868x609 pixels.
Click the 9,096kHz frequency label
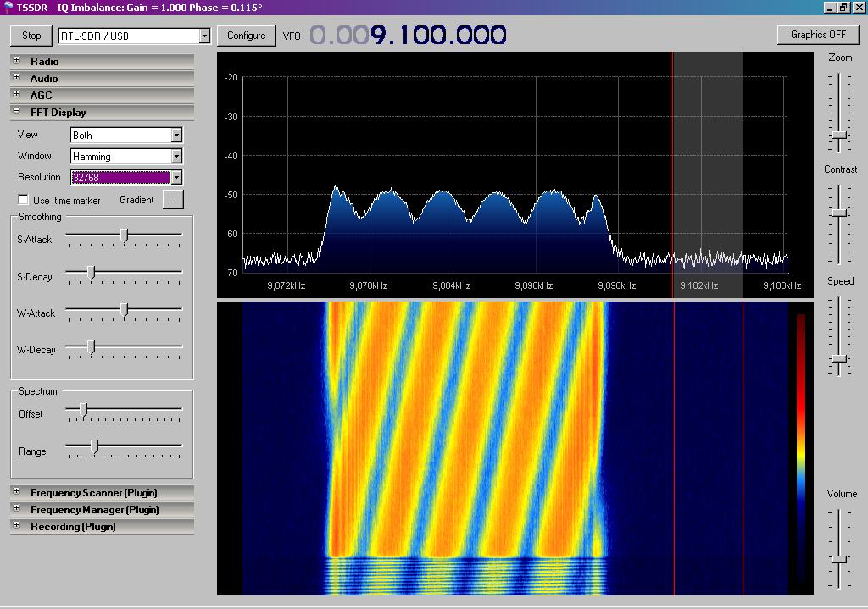tap(617, 286)
